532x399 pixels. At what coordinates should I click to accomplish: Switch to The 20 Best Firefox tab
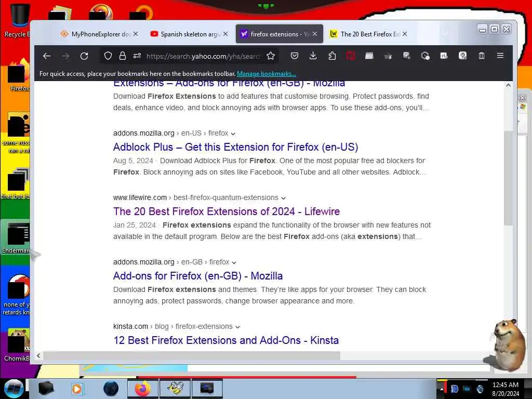(x=369, y=34)
